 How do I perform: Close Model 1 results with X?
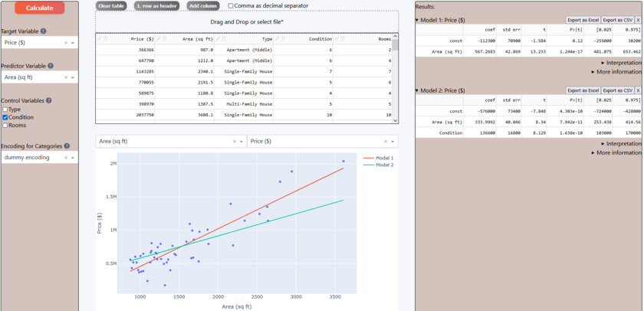(x=639, y=20)
